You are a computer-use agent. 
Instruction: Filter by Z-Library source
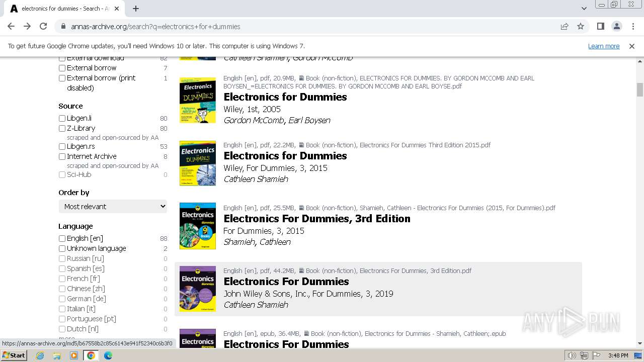[62, 128]
